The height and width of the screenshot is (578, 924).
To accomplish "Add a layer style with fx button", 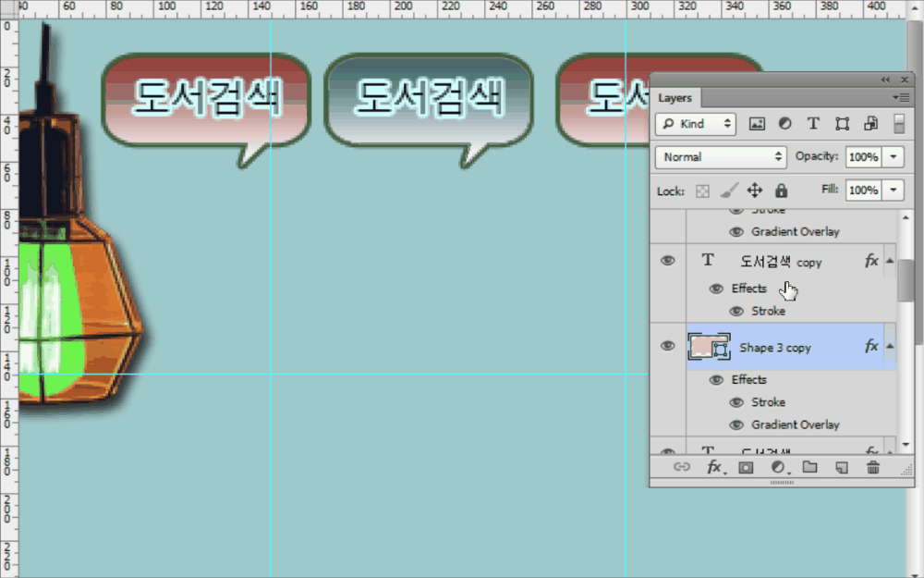I will click(x=715, y=467).
